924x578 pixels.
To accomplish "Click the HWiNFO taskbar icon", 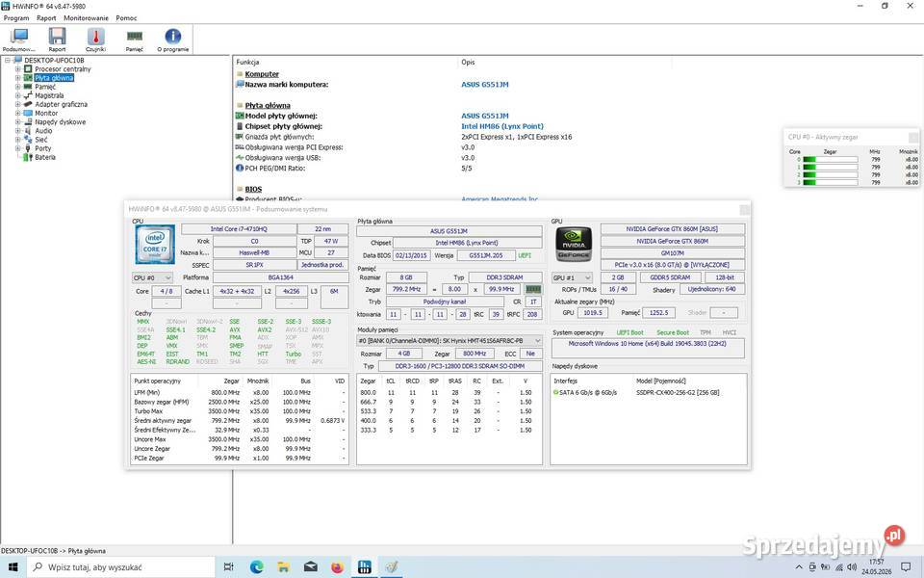I will click(364, 567).
